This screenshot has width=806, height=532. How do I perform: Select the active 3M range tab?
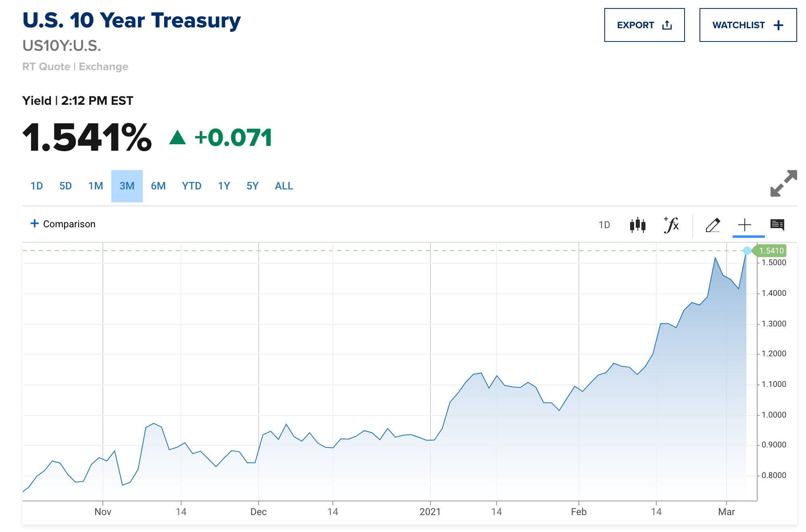[x=127, y=186]
